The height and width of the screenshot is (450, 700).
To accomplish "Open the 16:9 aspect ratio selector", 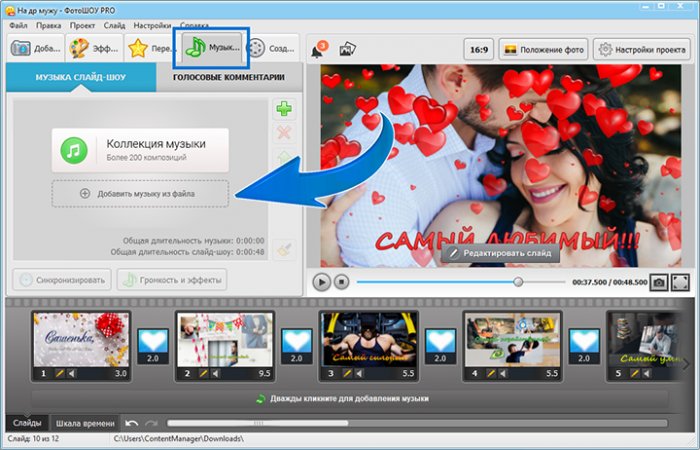I will [477, 49].
